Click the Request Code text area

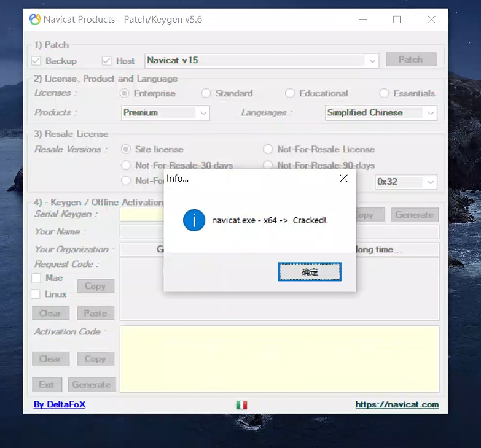tap(280, 289)
